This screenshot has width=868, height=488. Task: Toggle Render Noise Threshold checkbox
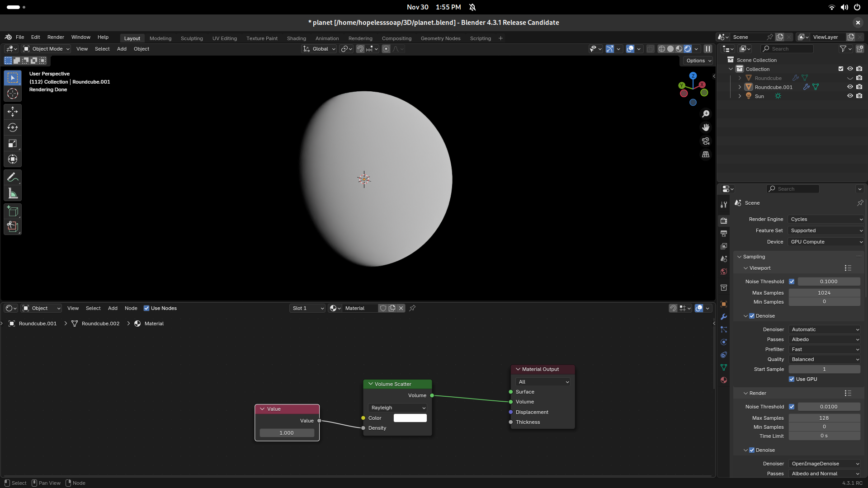(792, 407)
